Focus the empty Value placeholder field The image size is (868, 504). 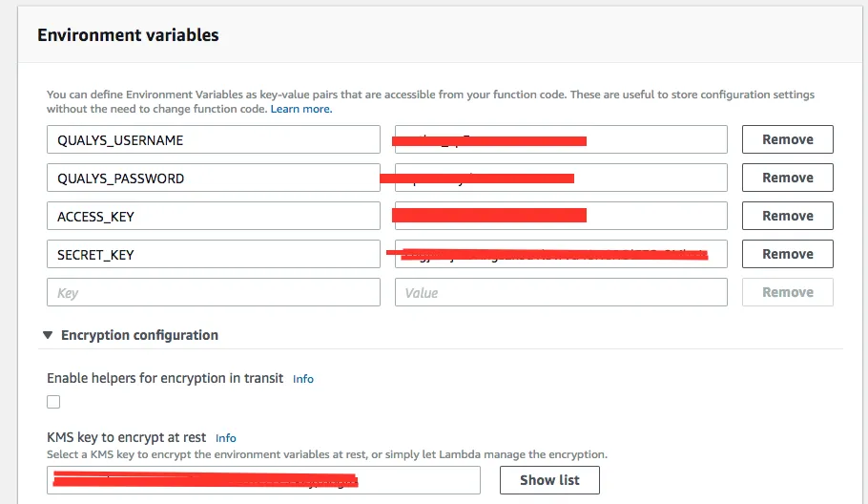561,292
